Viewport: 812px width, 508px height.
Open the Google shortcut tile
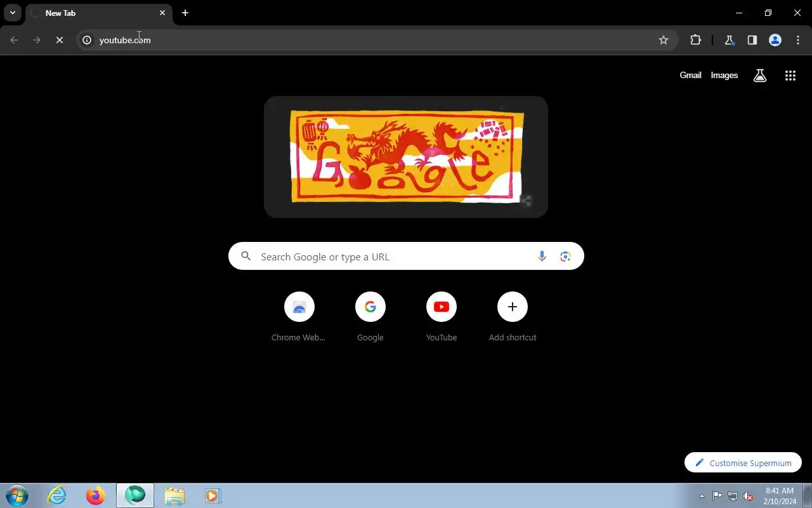[x=370, y=317]
